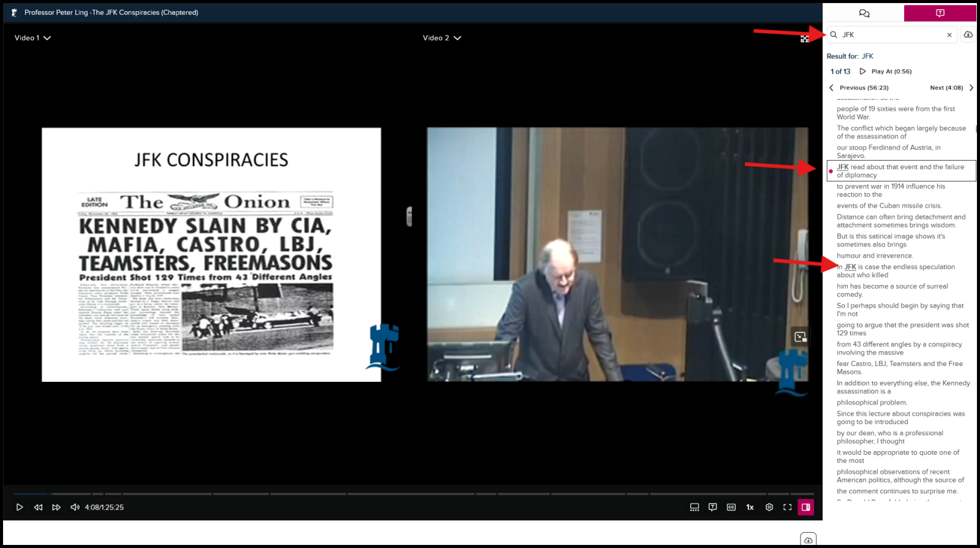Change playback speed 1x
Viewport: 980px width, 548px height.
click(750, 507)
